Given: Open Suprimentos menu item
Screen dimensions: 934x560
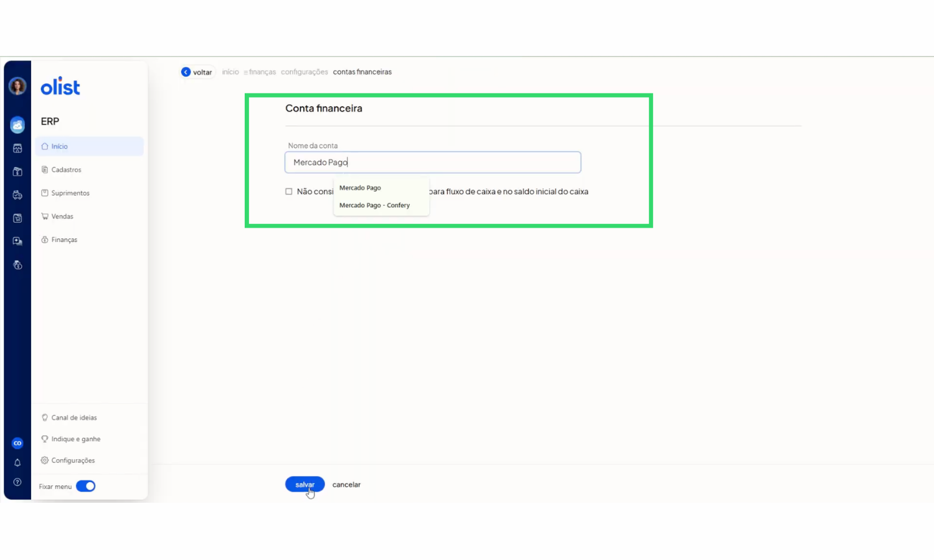Looking at the screenshot, I should pyautogui.click(x=89, y=193).
